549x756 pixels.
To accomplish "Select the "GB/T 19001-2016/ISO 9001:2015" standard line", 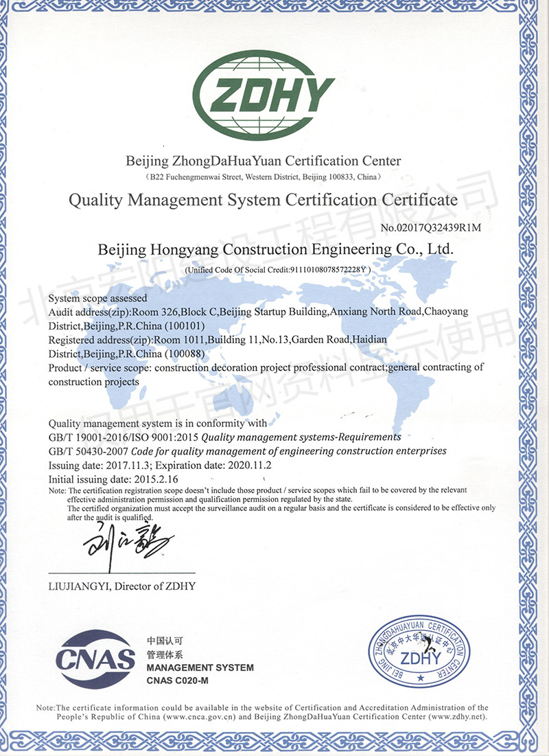I will 224,438.
